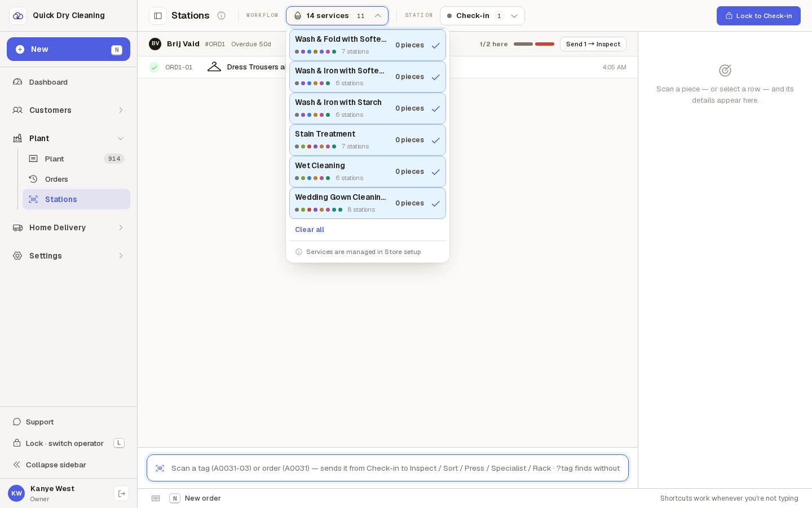This screenshot has height=508, width=812.
Task: Click the sign-out icon beside Kanye West
Action: (121, 493)
